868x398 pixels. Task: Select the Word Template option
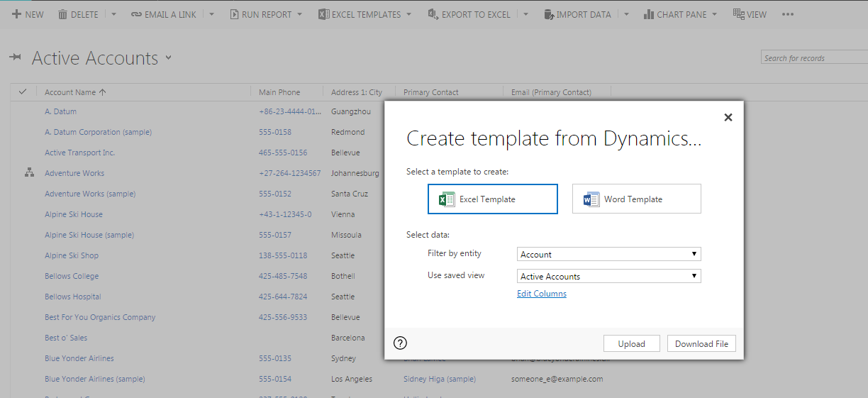click(637, 199)
